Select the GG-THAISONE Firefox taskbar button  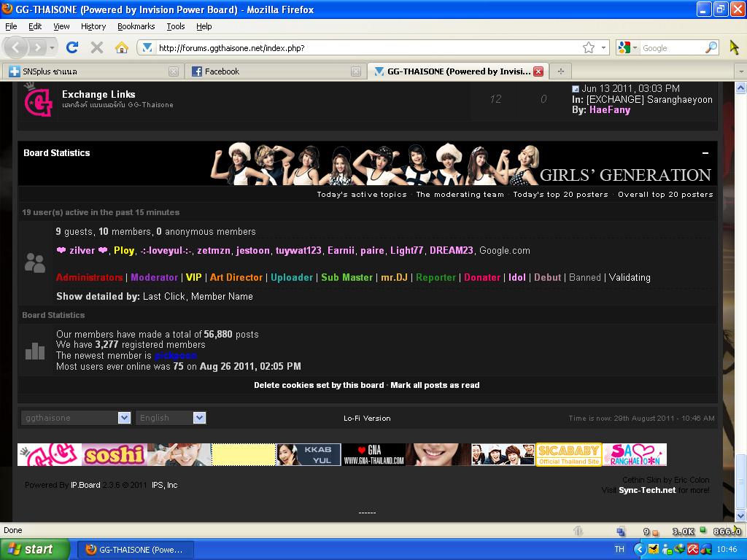135,550
